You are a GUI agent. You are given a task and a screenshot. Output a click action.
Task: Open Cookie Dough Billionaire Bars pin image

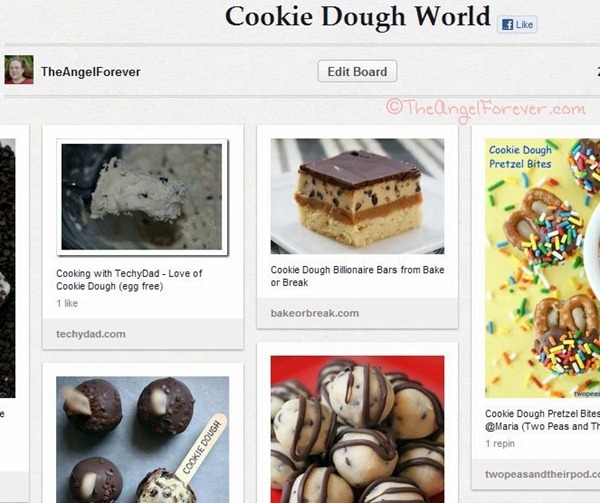[357, 196]
